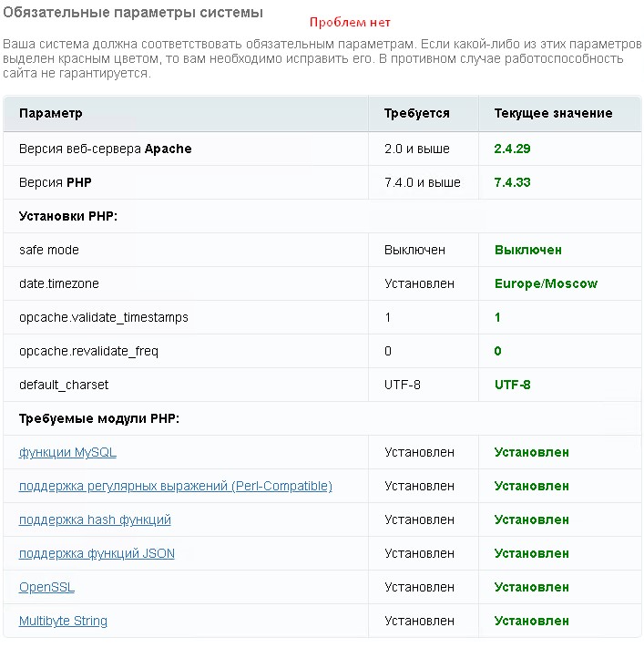Select the Требуется column header
Viewport: 644px width, 648px height.
click(417, 113)
